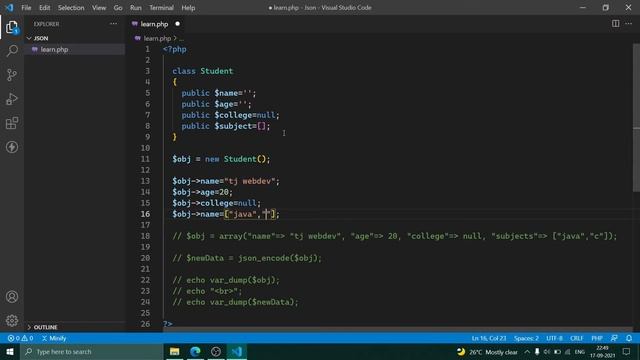The width and height of the screenshot is (640, 360).
Task: Click the '$obj = new Student();' line
Action: click(221, 159)
